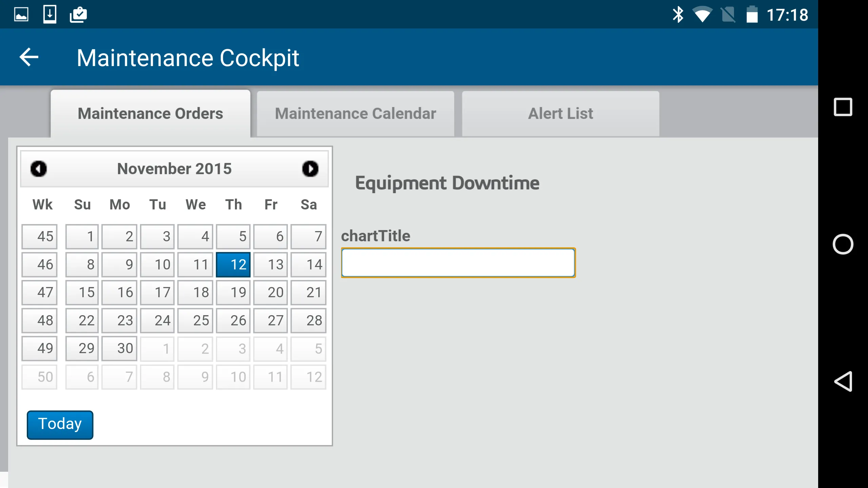Select November 20 in calendar
The image size is (868, 488).
[271, 292]
